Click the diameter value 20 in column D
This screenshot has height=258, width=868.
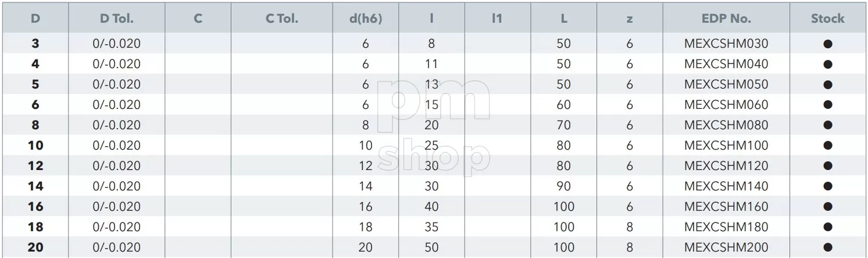35,248
